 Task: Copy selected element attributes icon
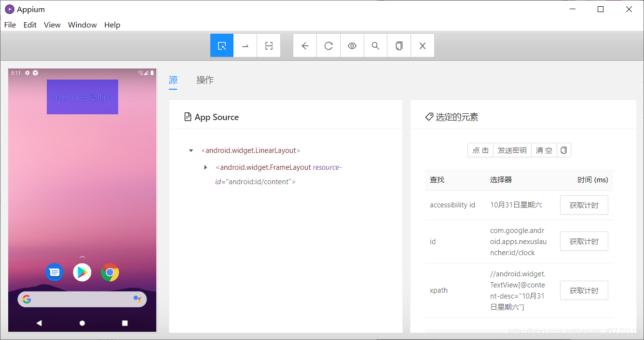click(x=563, y=150)
